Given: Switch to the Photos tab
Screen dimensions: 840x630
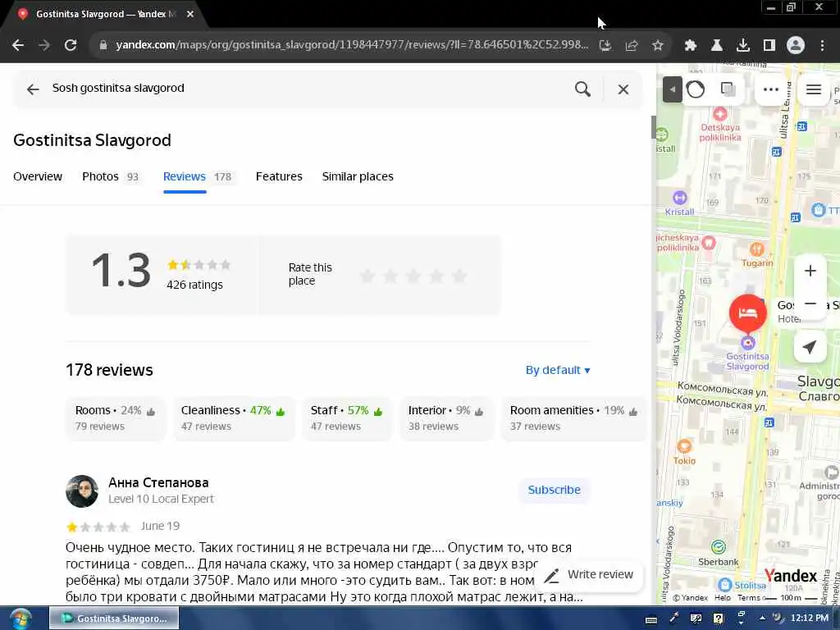Looking at the screenshot, I should 111,177.
